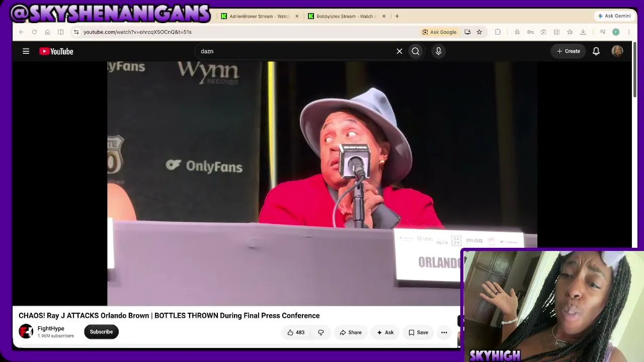Reload the current page
Screen dimensions: 644x362
[34, 32]
